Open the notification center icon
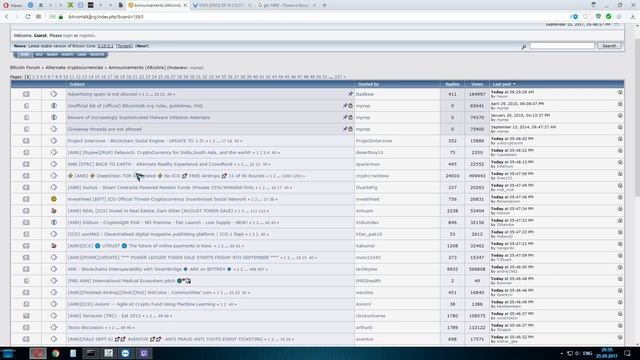 (x=627, y=353)
